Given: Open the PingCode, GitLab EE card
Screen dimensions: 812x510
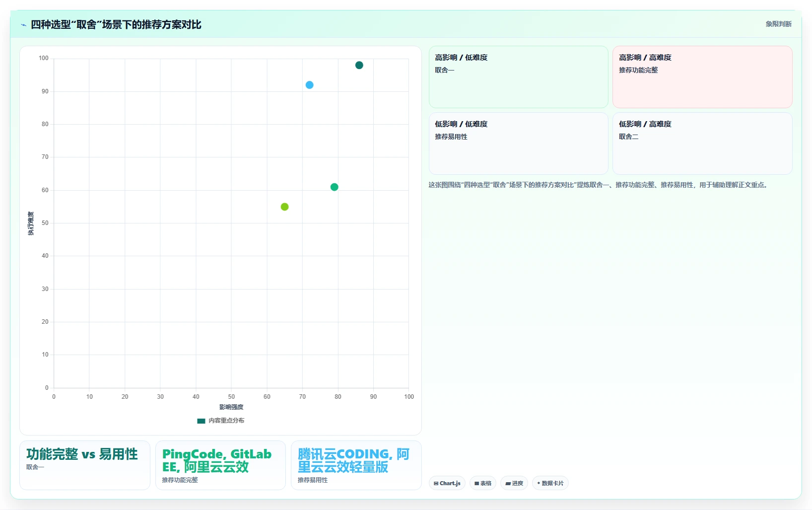Looking at the screenshot, I should point(220,465).
